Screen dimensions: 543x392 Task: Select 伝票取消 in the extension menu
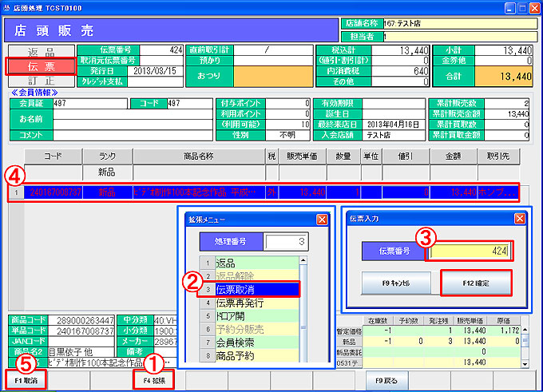pos(248,290)
